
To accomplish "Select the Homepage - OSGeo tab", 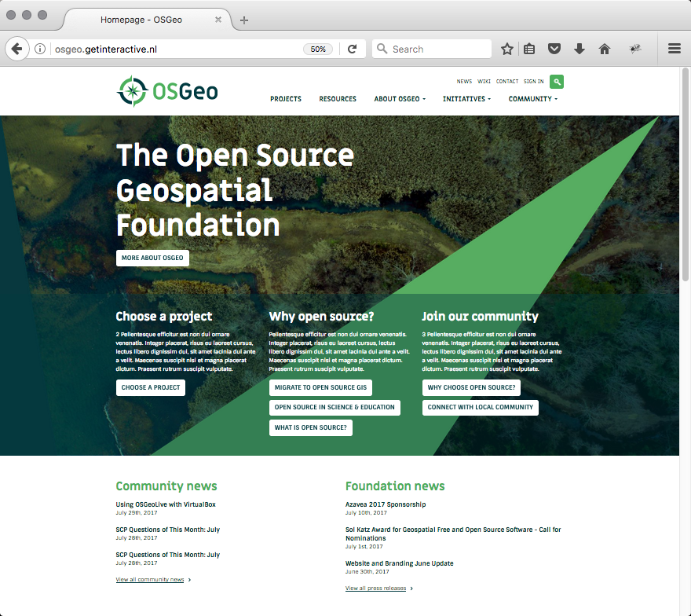I will [x=148, y=20].
